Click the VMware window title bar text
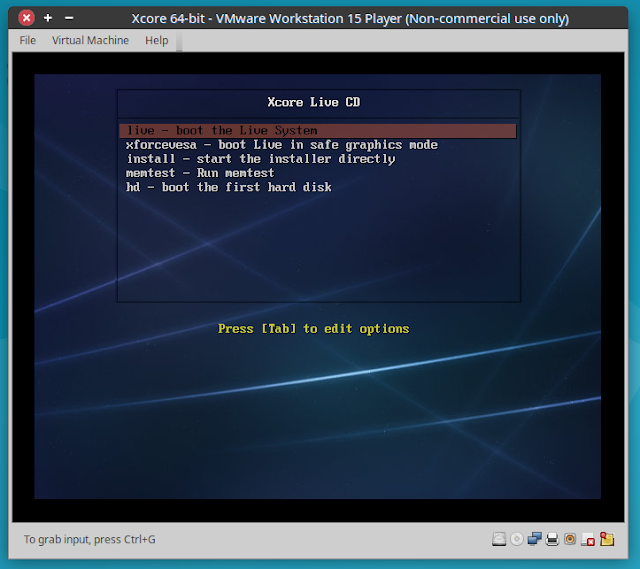 [x=350, y=19]
